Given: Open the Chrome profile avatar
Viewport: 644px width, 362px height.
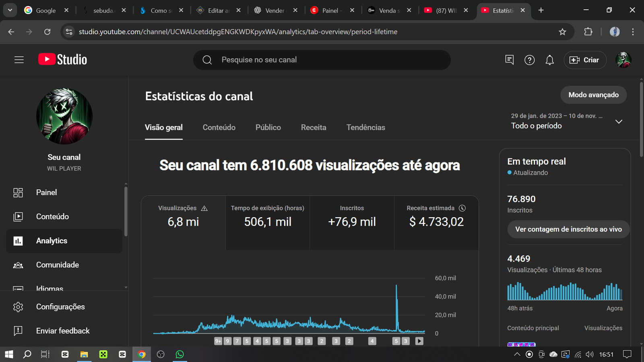Looking at the screenshot, I should (x=615, y=32).
